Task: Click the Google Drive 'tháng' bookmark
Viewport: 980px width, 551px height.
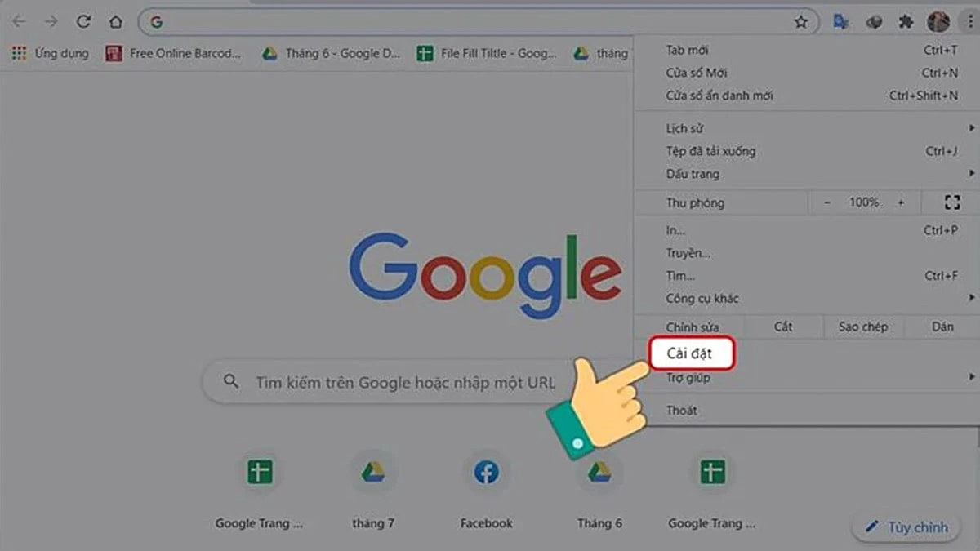Action: (601, 54)
